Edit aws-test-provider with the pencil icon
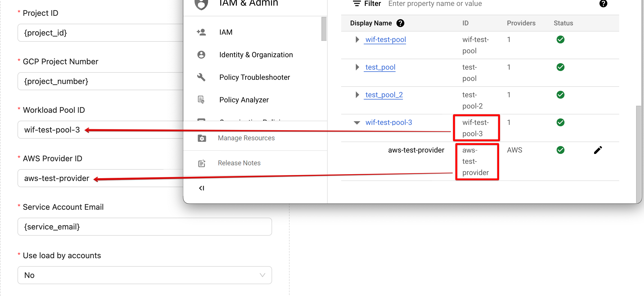The width and height of the screenshot is (644, 296). click(x=598, y=150)
